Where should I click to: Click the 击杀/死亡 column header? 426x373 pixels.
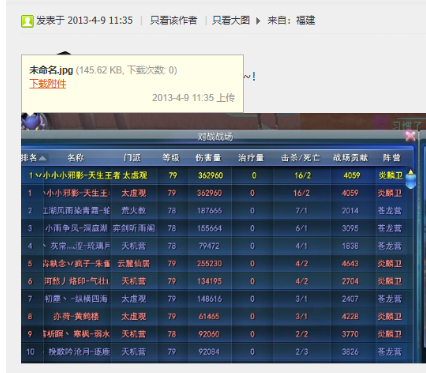pos(300,158)
